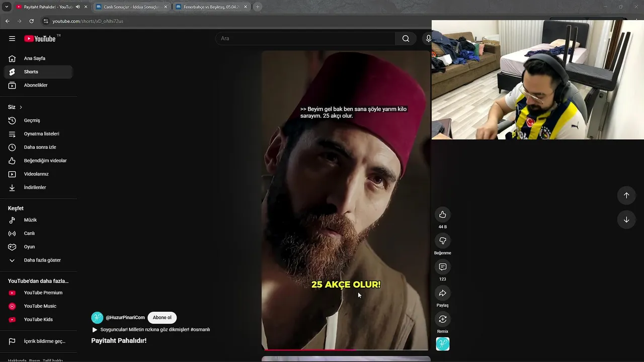Start voice search with microphone icon
This screenshot has width=644, height=362.
tap(428, 39)
